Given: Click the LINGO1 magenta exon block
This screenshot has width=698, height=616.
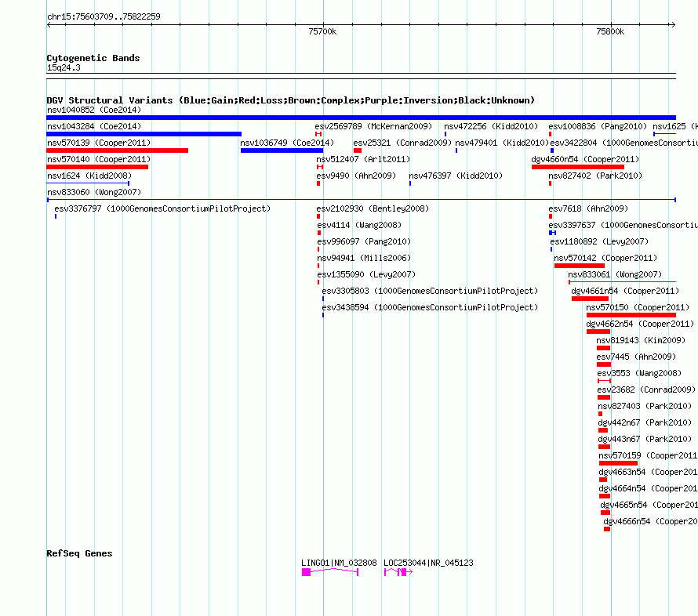Looking at the screenshot, I should (x=306, y=572).
